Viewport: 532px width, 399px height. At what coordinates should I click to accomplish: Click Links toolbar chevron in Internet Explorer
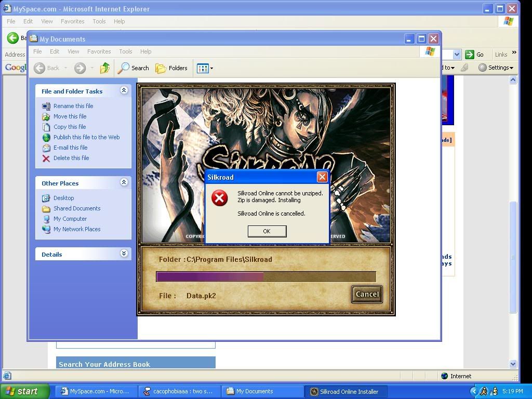514,52
